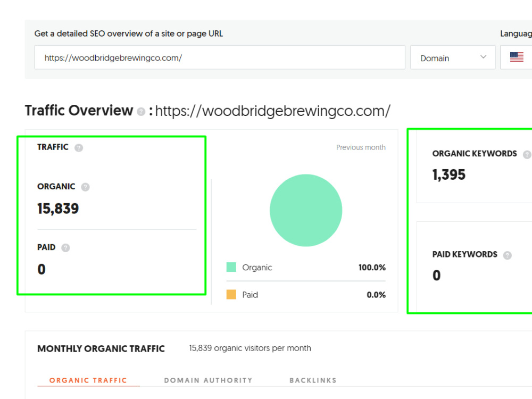Click the paid keywords 0 value
The width and height of the screenshot is (532, 399).
[437, 276]
